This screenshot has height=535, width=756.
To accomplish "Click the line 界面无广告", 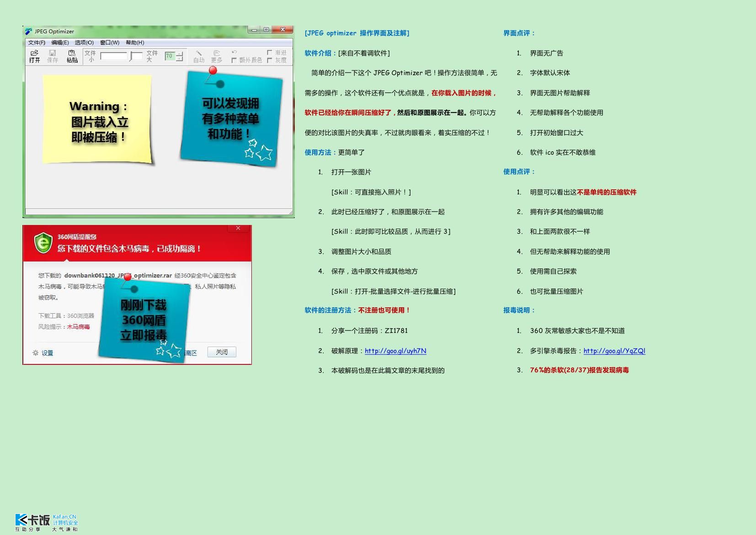I will coord(546,53).
